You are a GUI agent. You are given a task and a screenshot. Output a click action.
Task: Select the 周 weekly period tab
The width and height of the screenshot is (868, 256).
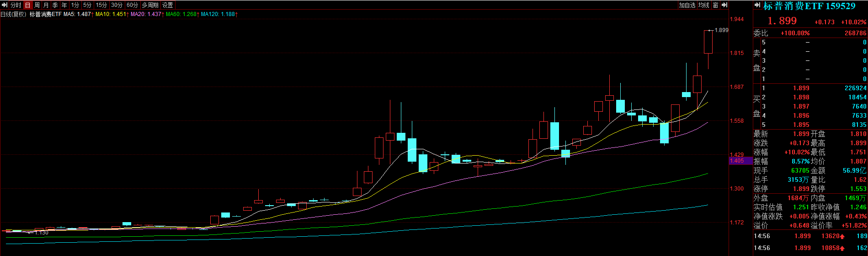37,5
